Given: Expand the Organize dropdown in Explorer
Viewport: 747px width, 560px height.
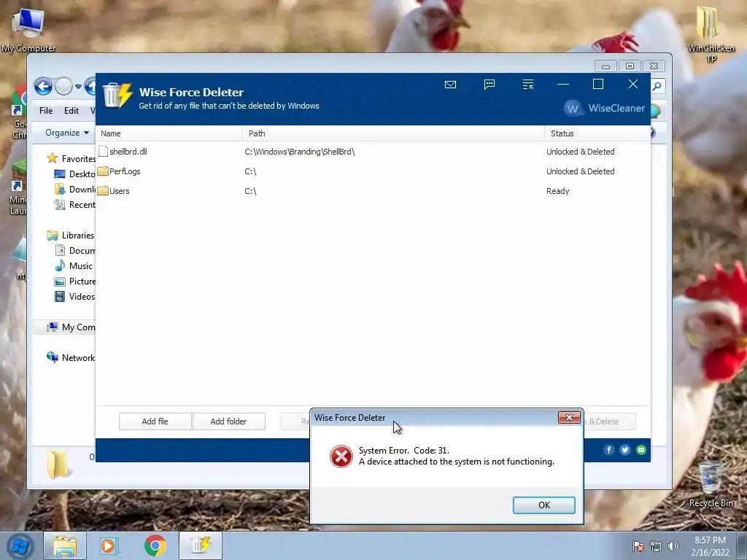Looking at the screenshot, I should pyautogui.click(x=66, y=133).
